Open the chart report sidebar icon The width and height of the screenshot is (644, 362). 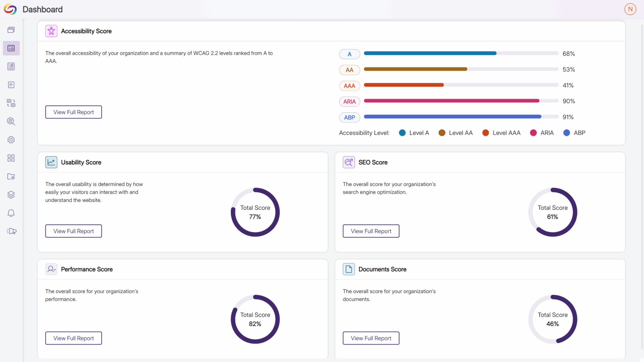pos(11,67)
